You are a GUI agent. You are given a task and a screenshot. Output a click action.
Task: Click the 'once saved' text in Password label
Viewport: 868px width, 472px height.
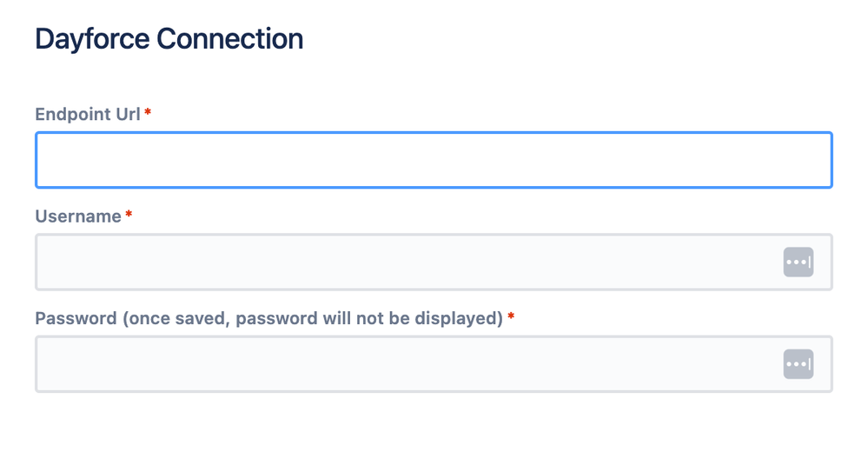[176, 318]
